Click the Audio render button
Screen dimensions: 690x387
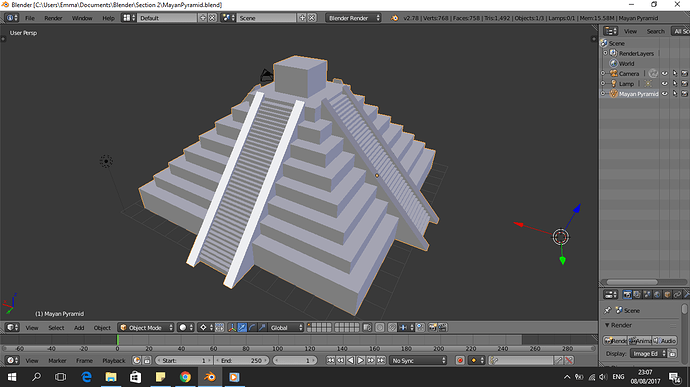tap(664, 340)
